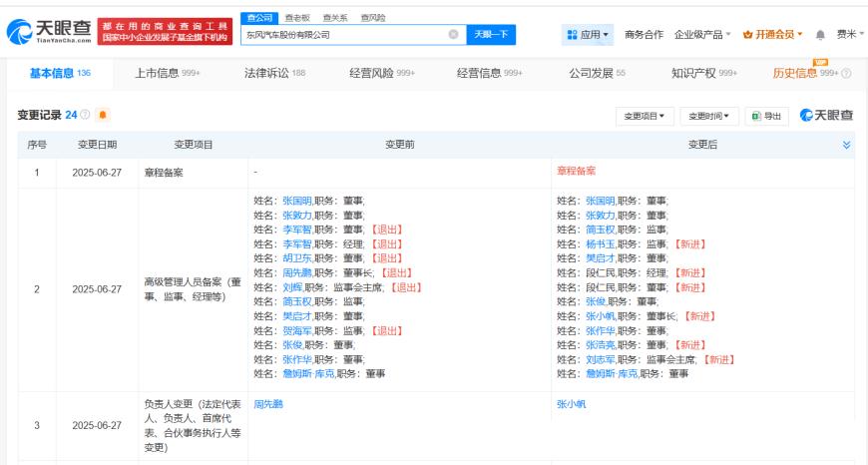Image resolution: width=868 pixels, height=465 pixels.
Task: Open 刘辉 监事会主席 link
Action: point(291,287)
